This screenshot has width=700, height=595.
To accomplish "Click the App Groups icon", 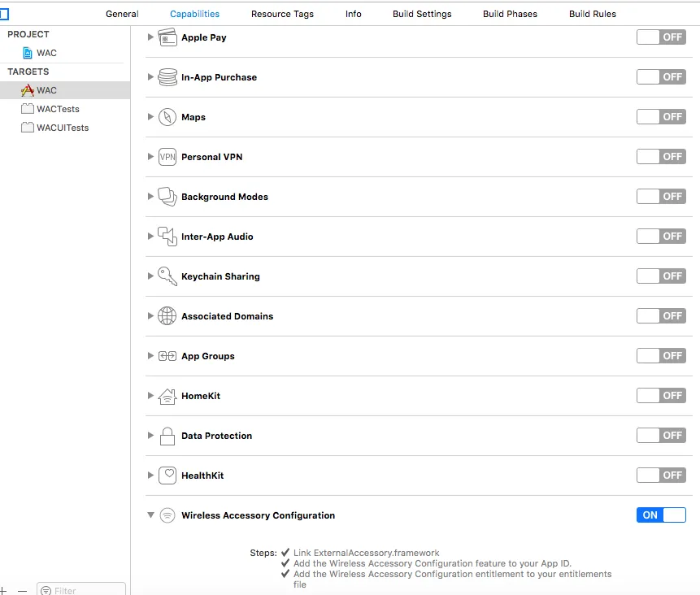I will click(167, 356).
